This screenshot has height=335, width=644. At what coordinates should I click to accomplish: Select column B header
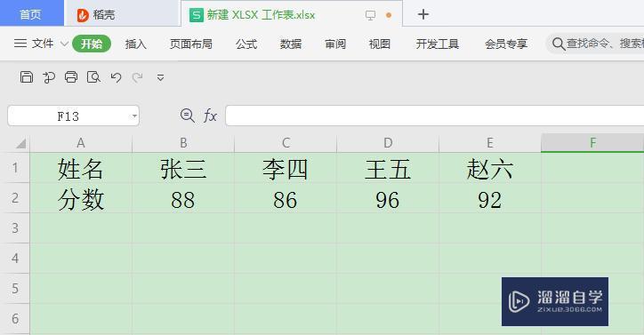pyautogui.click(x=183, y=143)
